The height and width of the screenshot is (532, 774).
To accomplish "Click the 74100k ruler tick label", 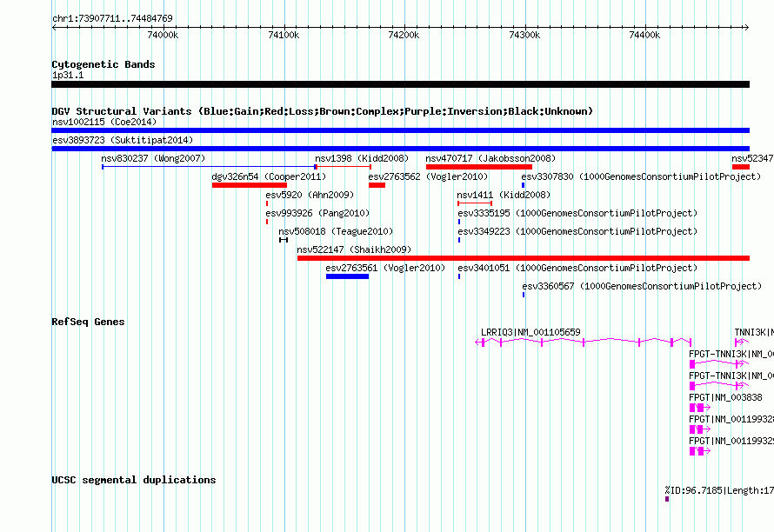I will [284, 35].
